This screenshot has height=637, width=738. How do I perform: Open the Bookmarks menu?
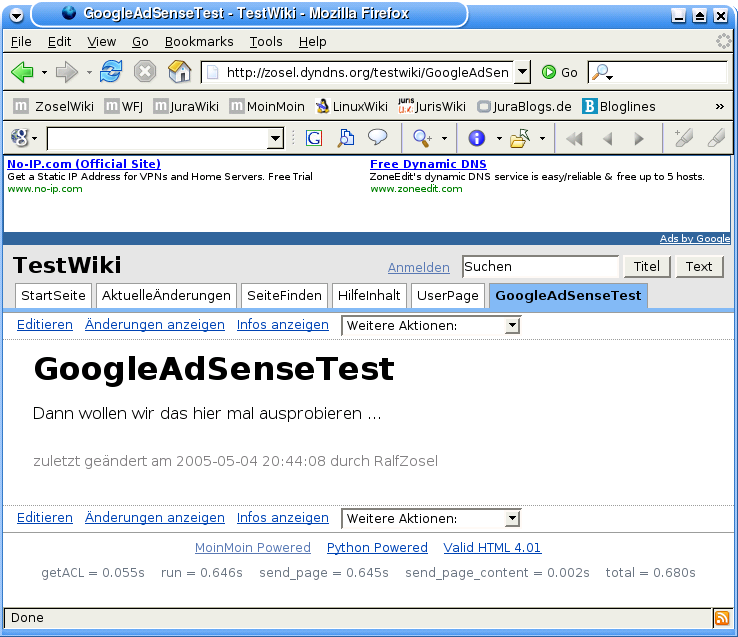[198, 42]
